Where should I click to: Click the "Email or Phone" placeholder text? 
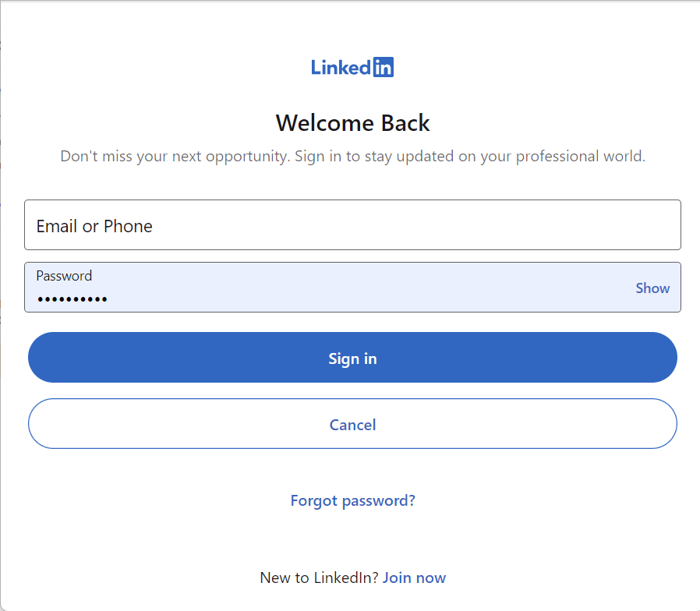click(x=94, y=226)
